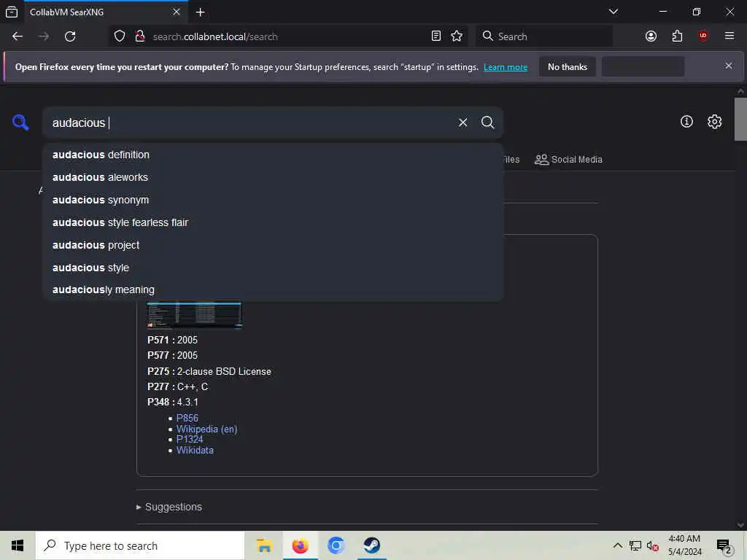Select suggestion audacious style
The height and width of the screenshot is (560, 747).
[273, 268]
